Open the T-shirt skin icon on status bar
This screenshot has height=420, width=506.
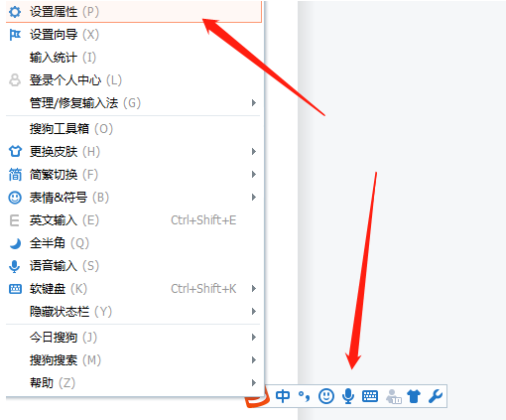pyautogui.click(x=414, y=396)
